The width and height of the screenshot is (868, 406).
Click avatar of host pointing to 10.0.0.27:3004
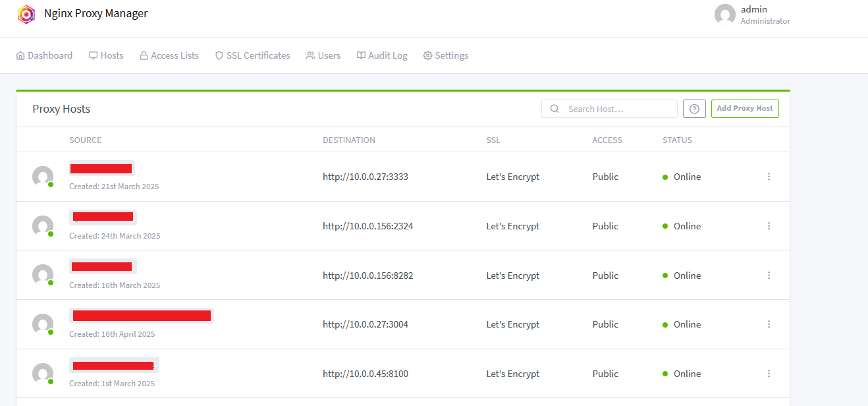[43, 324]
